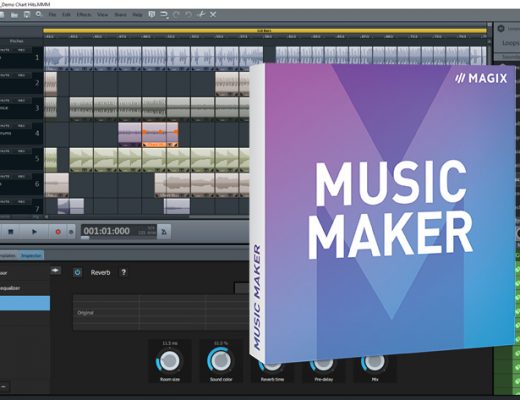Toggle the REC button on track 5
520x400 pixels.
tap(21, 151)
